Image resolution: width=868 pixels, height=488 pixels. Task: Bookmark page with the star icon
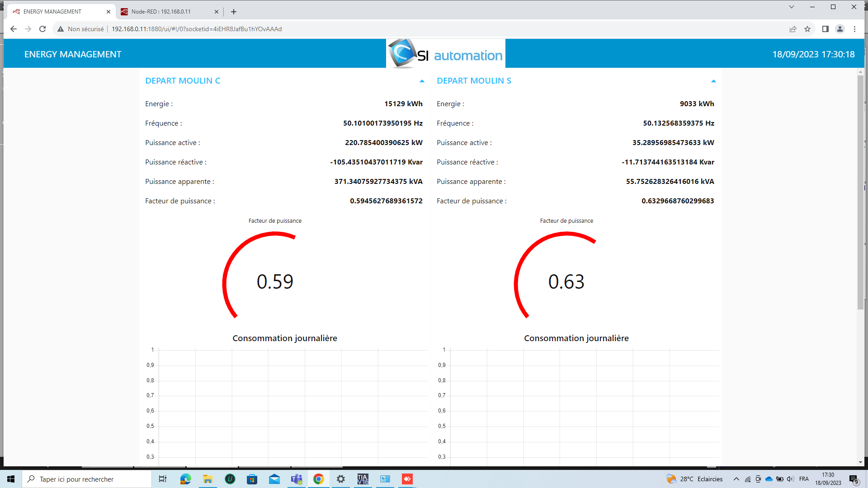(807, 29)
